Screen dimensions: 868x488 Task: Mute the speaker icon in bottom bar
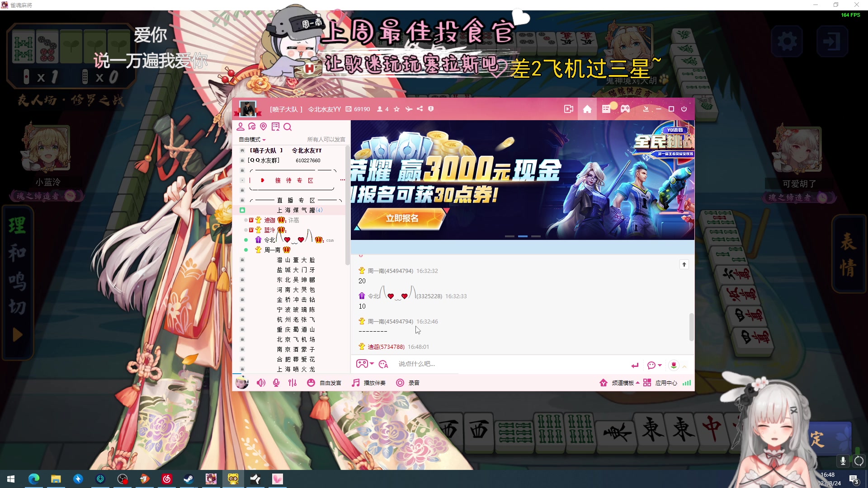click(x=261, y=383)
